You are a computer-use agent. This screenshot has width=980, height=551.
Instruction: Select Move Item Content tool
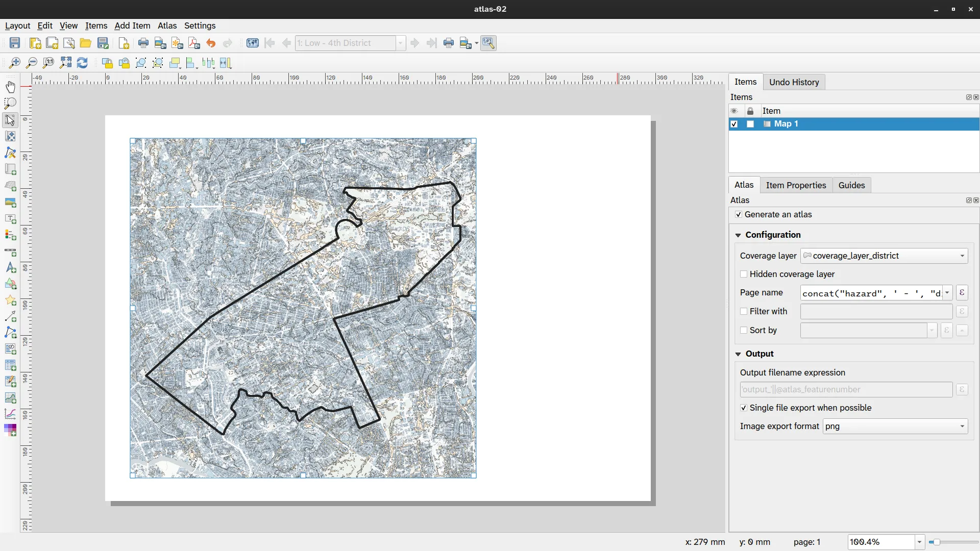pos(10,136)
